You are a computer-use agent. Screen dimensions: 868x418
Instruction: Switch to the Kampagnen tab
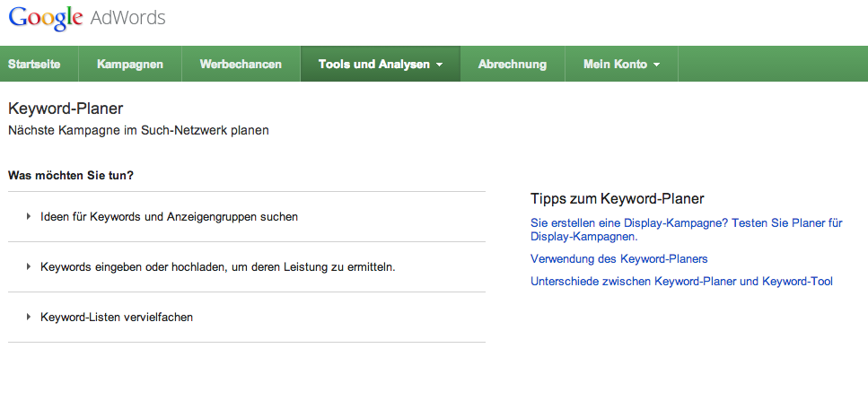(130, 65)
